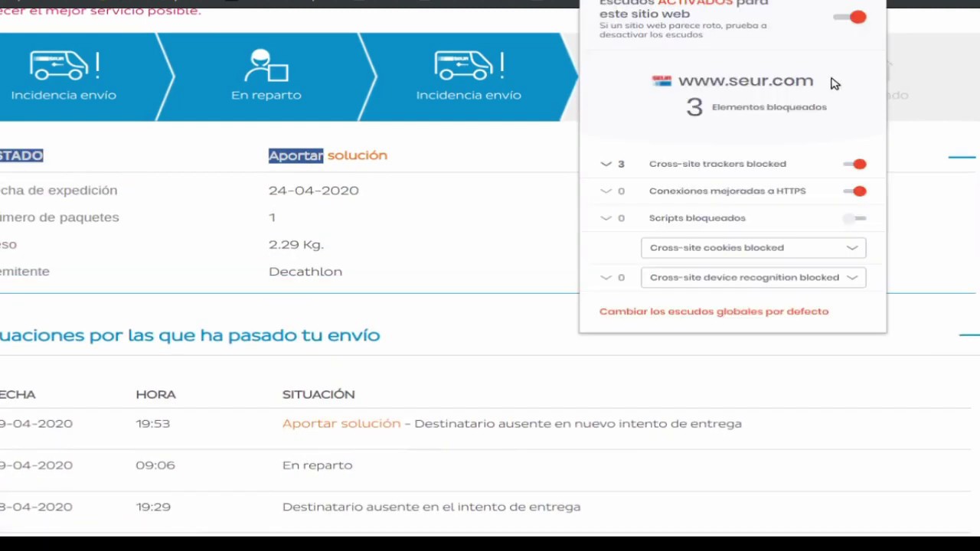Toggle the main shields switch for this site
Viewport: 980px width, 551px height.
[x=851, y=17]
